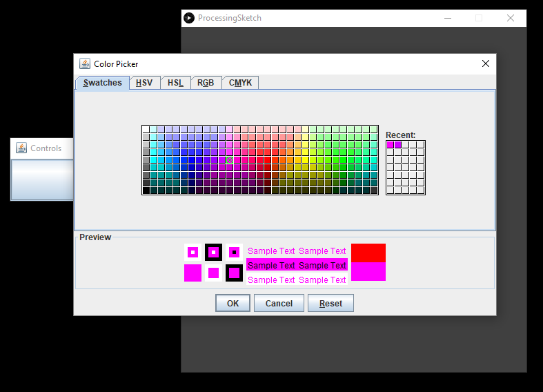Close the ProcessingSketch window
Image resolution: width=543 pixels, height=392 pixels.
pyautogui.click(x=511, y=18)
